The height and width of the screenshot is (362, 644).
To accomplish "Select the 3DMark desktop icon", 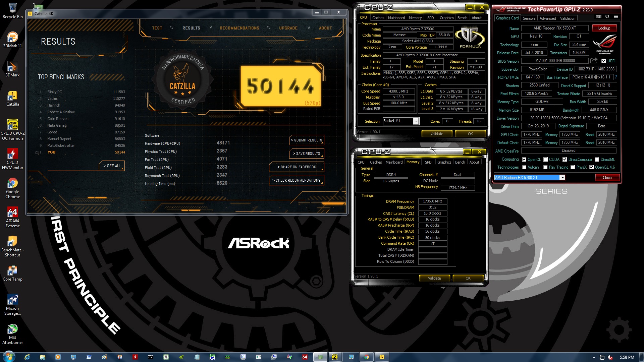I will coord(13,69).
